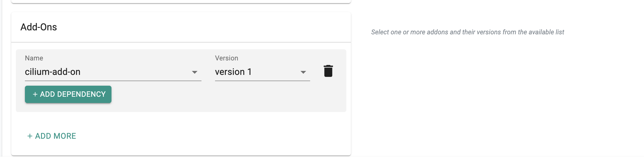644x160 pixels.
Task: Expand the Version dropdown arrow
Action: (x=303, y=72)
